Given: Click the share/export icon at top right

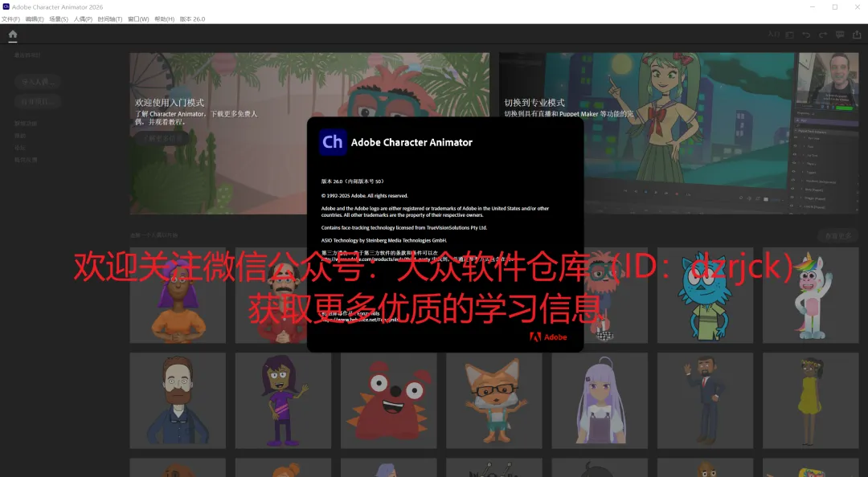Looking at the screenshot, I should click(x=857, y=35).
